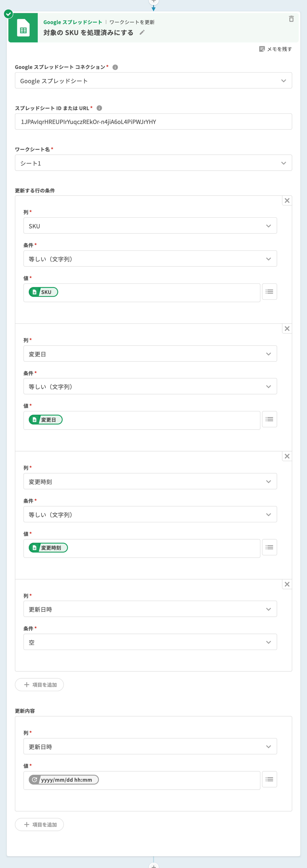This screenshot has height=868, width=307.
Task: Delete this step with the trash icon
Action: (291, 19)
